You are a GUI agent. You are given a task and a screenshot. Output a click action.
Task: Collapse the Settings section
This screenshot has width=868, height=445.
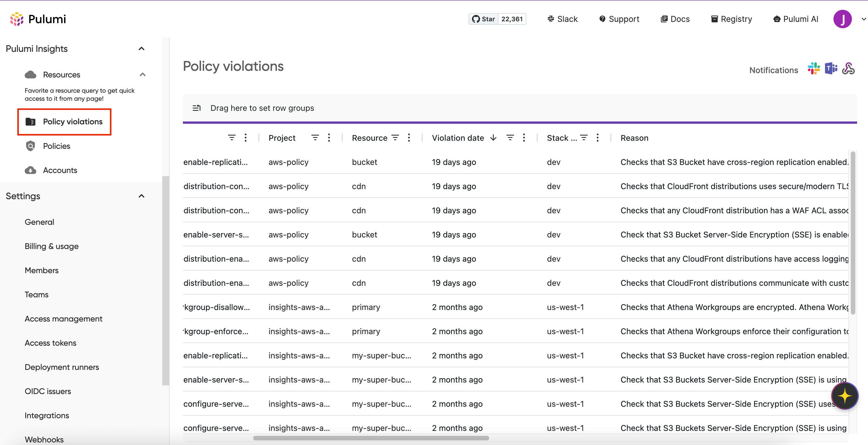click(142, 196)
